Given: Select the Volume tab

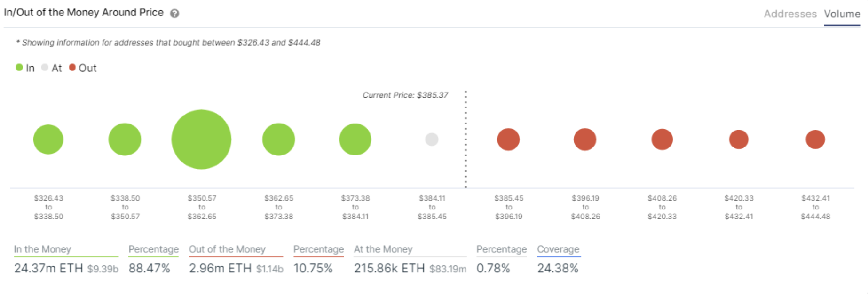Looking at the screenshot, I should 842,14.
